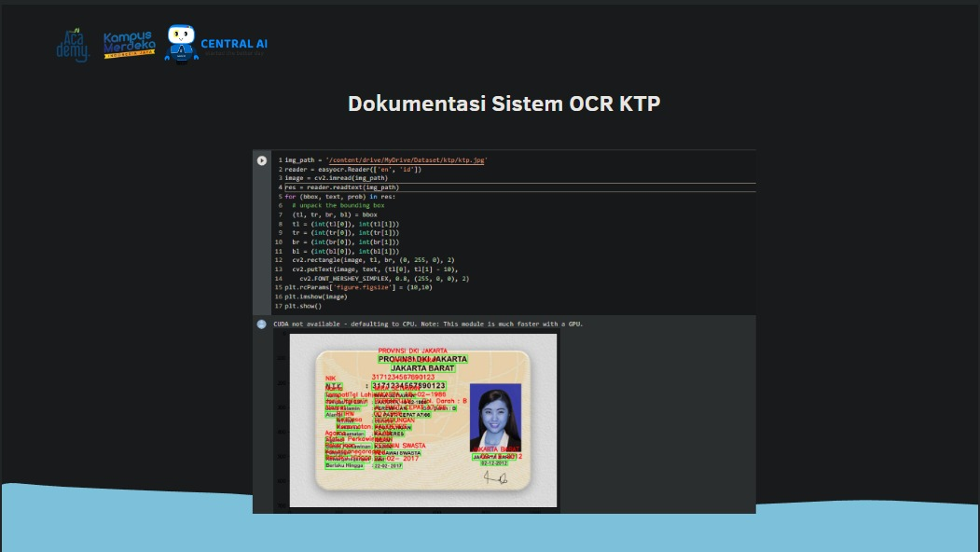
Task: Click the CUDA not available warning text
Action: click(x=427, y=324)
